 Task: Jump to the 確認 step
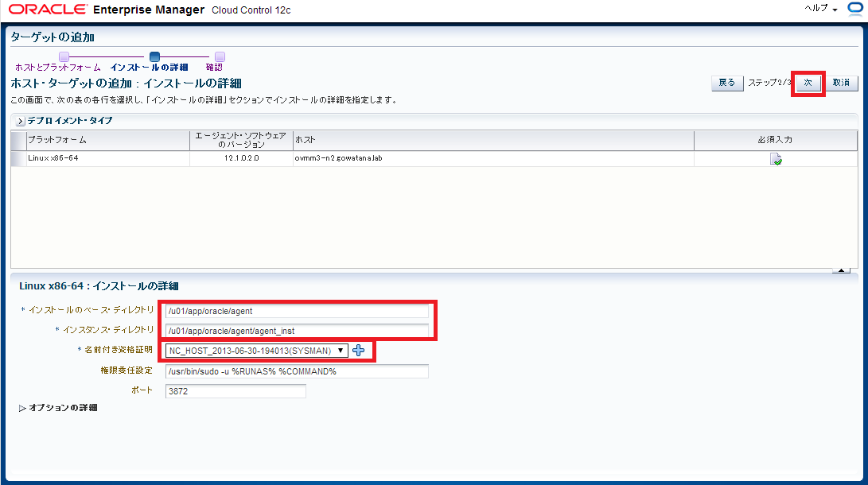click(214, 67)
